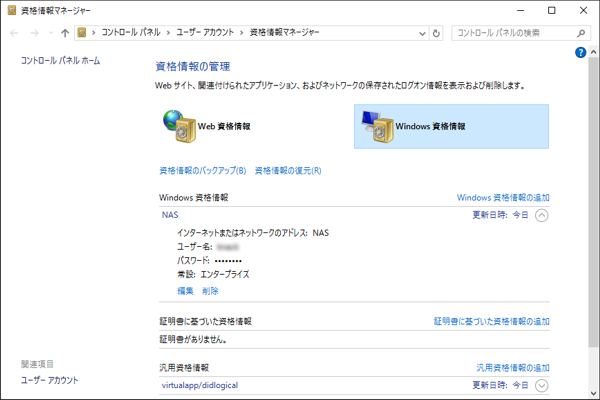Click the scrollbar up arrow
600x400 pixels.
pos(593,51)
